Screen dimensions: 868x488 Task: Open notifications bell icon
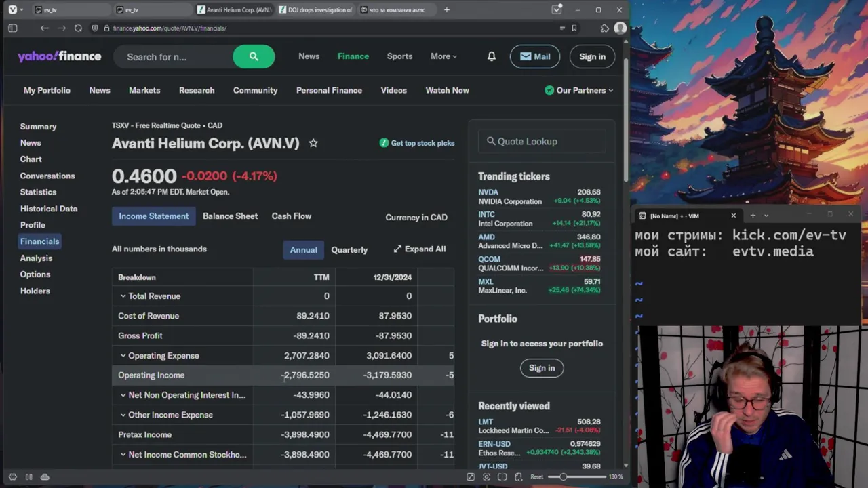point(491,56)
